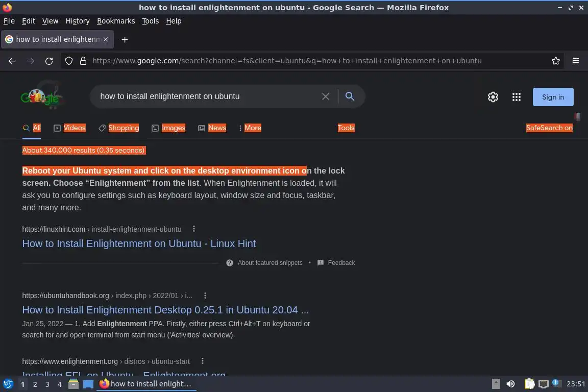Open options menu for linuxhint.com result
This screenshot has width=588, height=392.
(194, 229)
